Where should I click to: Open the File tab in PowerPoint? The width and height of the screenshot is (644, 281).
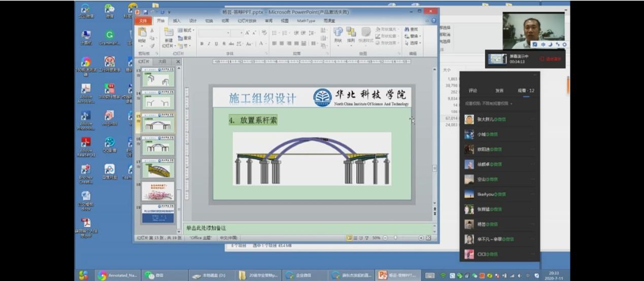point(143,21)
